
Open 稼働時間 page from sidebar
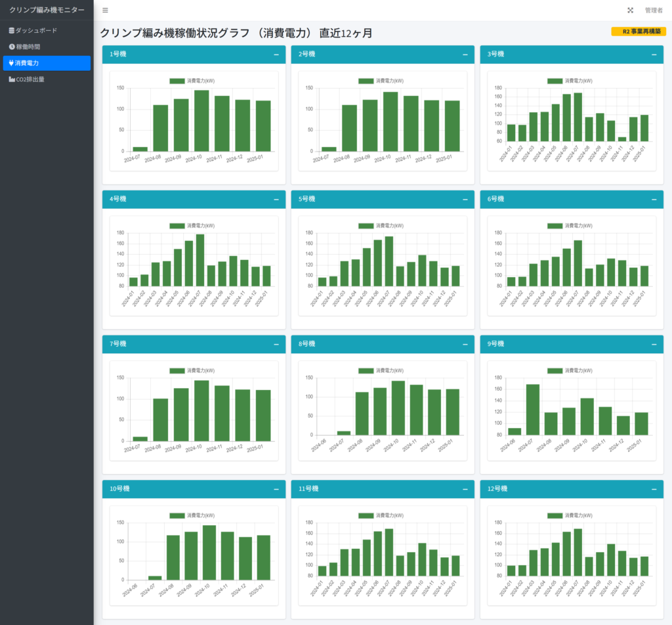28,47
